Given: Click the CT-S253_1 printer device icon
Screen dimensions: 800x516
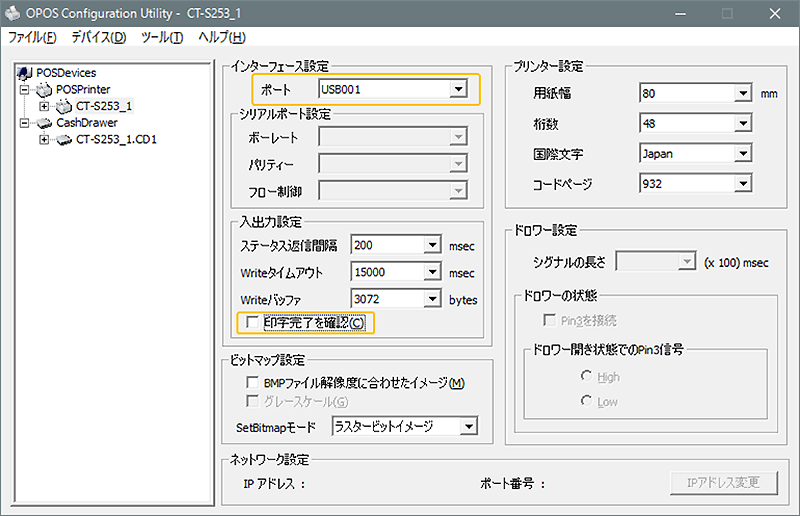Looking at the screenshot, I should click(x=63, y=106).
